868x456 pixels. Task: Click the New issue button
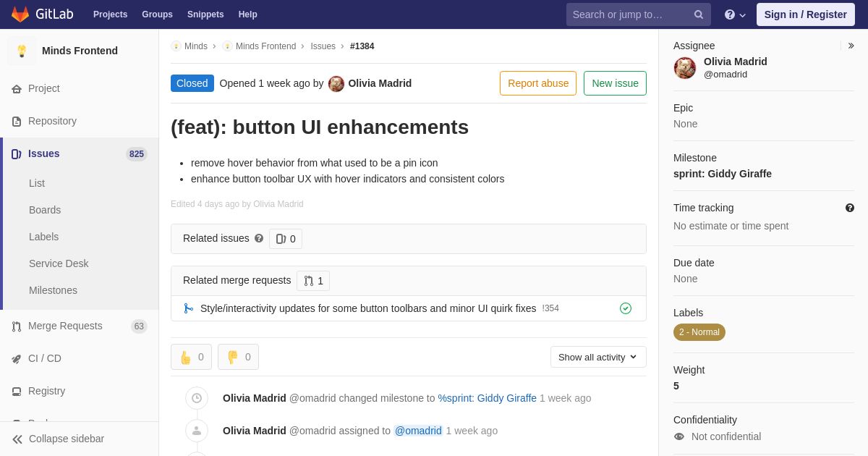615,83
